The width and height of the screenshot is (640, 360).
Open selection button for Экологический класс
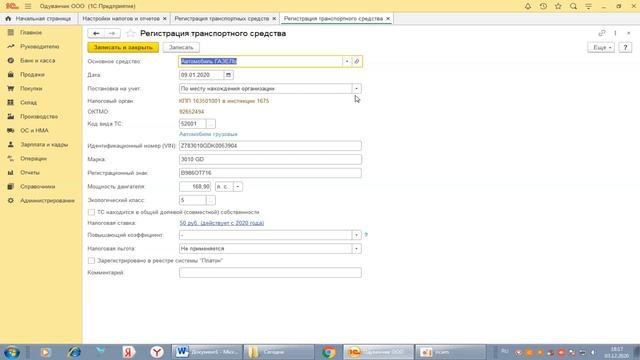(211, 200)
